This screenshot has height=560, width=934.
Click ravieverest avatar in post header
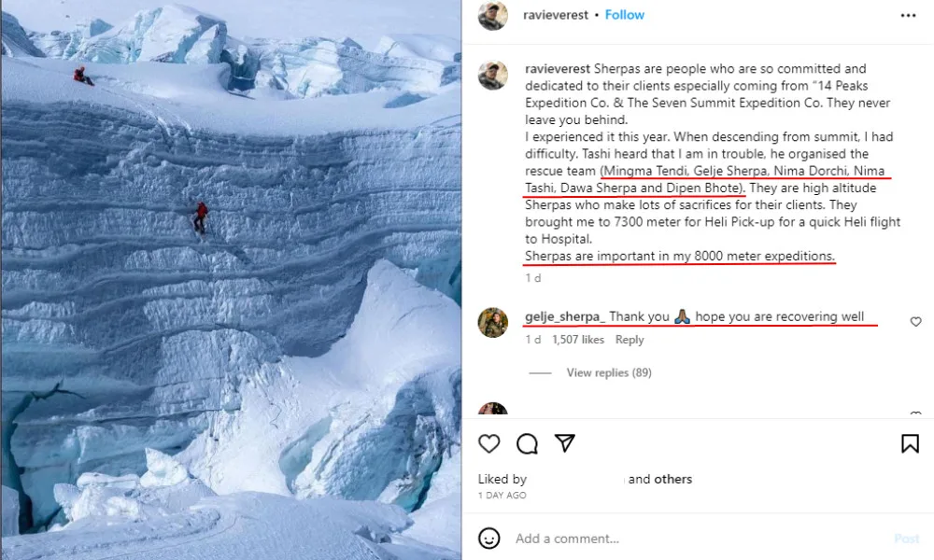493,16
